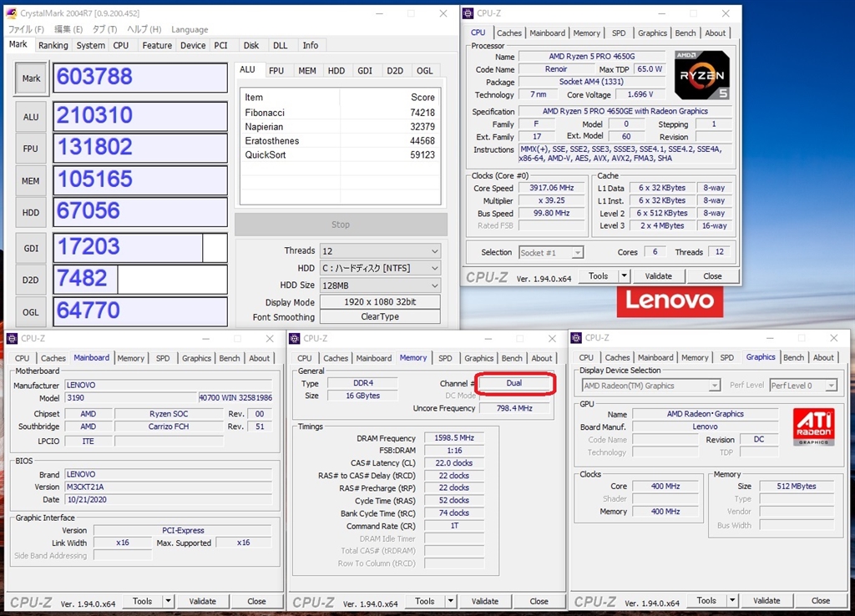Click the DRAM Frequency 1598.5 MHz value
The image size is (855, 616).
coord(453,438)
